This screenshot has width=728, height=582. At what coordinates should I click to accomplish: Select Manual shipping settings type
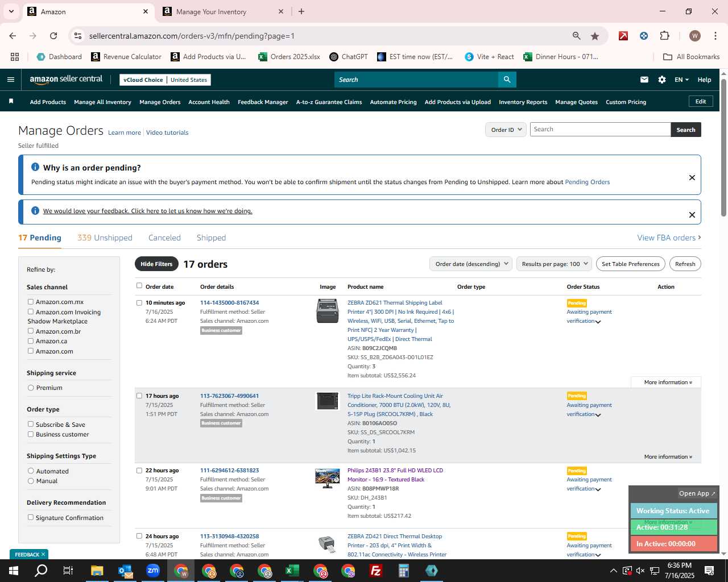coord(31,481)
